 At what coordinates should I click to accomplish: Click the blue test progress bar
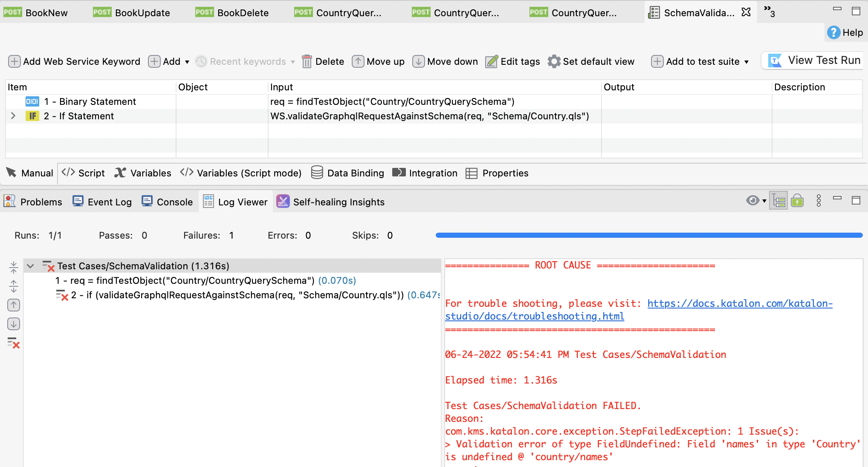pos(648,235)
